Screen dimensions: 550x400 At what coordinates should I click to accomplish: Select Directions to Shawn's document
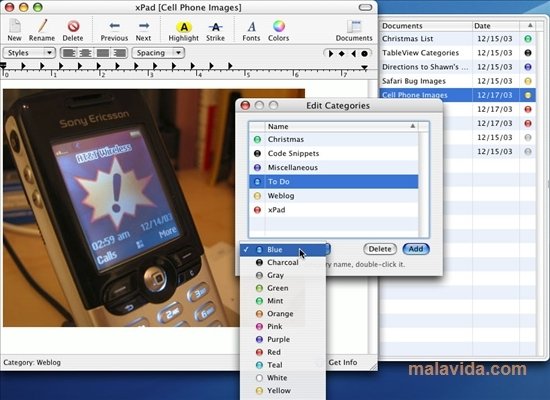(457, 67)
